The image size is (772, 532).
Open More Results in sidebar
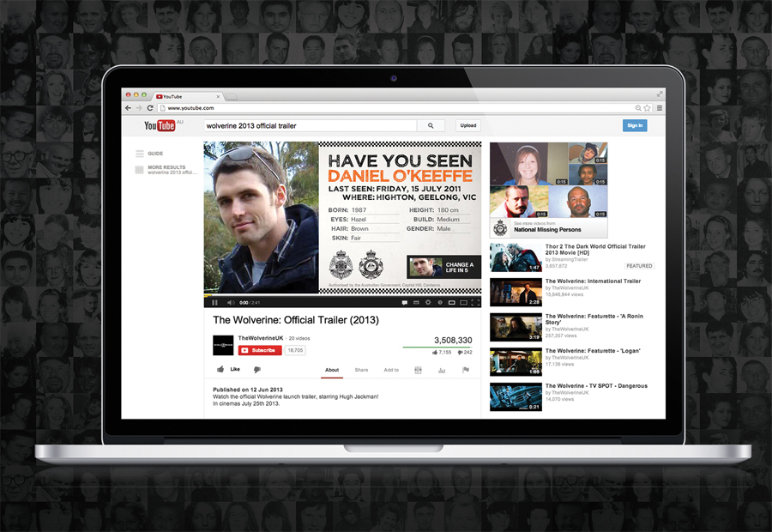(167, 170)
